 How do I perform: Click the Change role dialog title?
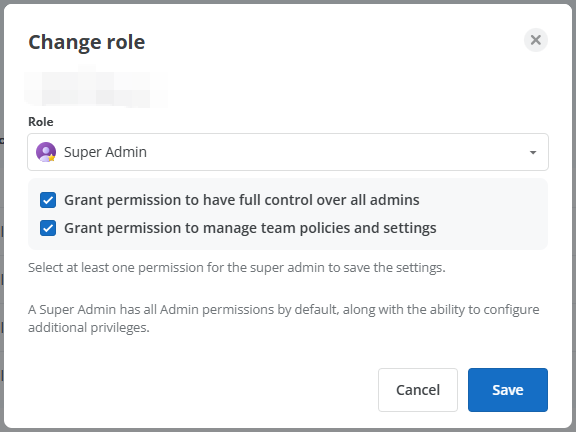87,42
